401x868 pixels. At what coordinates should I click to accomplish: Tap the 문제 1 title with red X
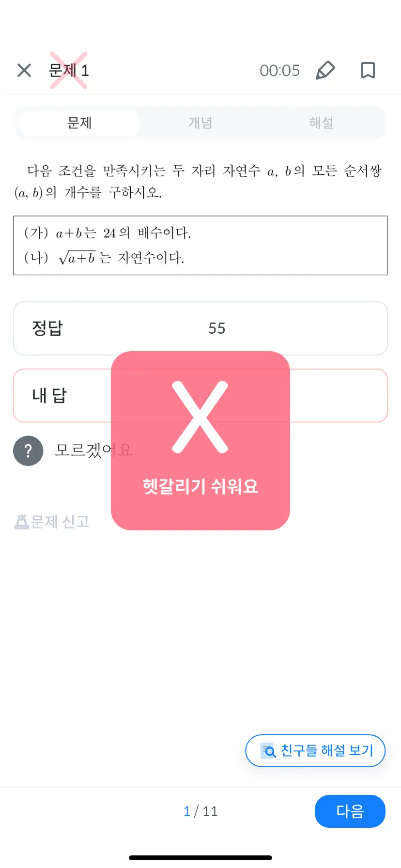pos(69,71)
